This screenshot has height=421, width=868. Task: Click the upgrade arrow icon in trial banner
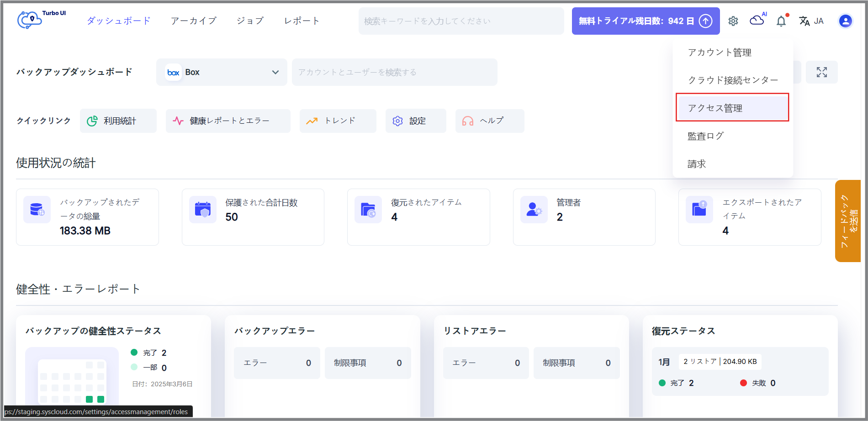(x=705, y=21)
